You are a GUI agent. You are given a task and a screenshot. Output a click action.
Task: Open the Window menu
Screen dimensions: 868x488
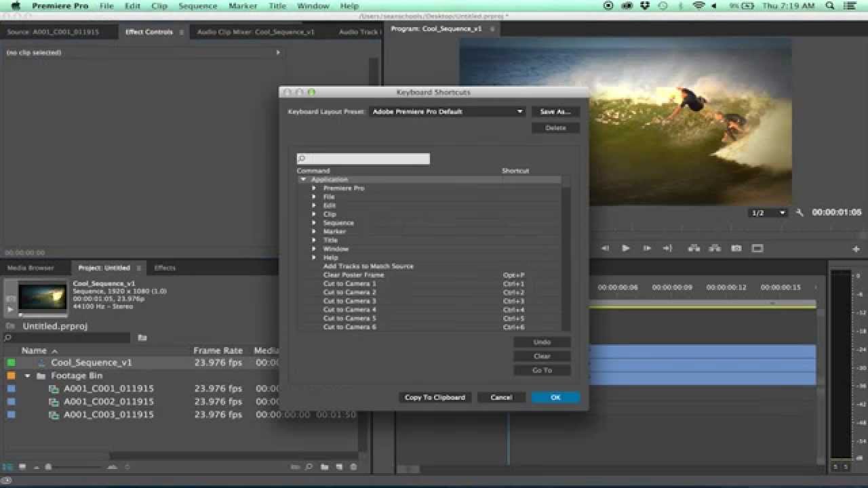[x=313, y=5]
